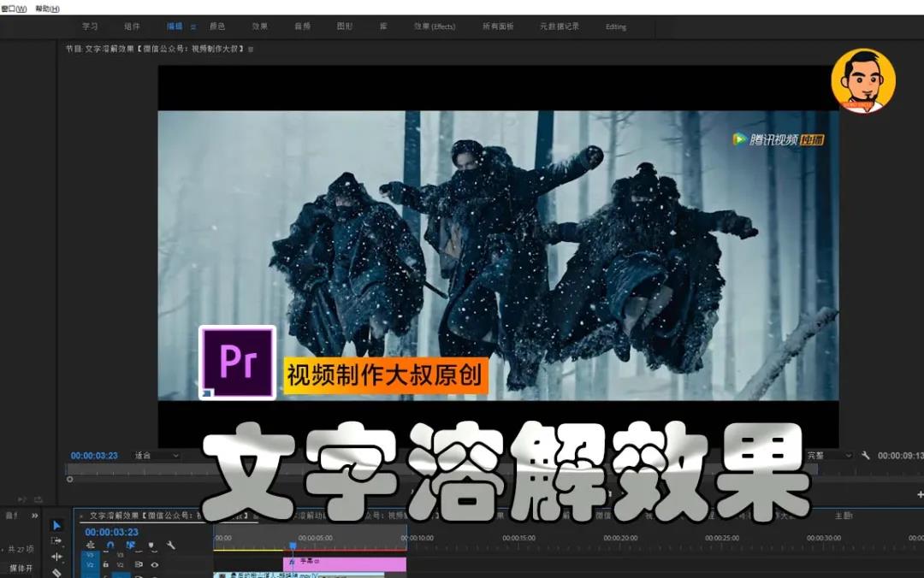Select the Ripple Edit tool
This screenshot has width=924, height=578.
[56, 557]
